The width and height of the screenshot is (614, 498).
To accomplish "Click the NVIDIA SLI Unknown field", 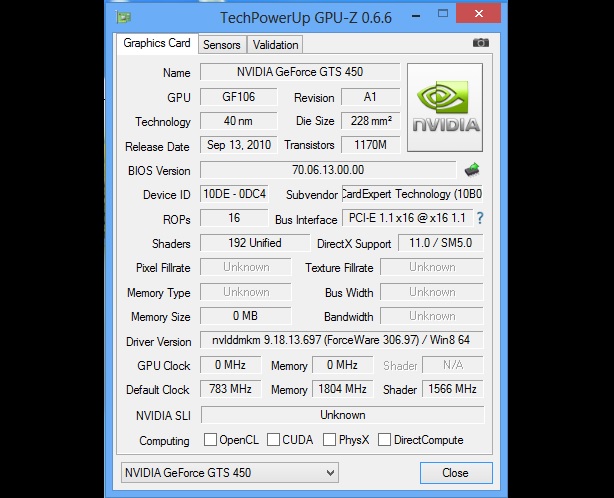I will pos(343,415).
